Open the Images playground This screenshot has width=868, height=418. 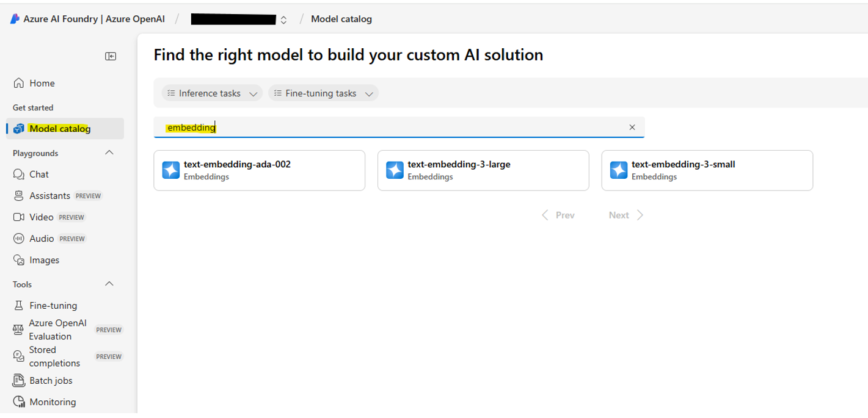coord(45,259)
